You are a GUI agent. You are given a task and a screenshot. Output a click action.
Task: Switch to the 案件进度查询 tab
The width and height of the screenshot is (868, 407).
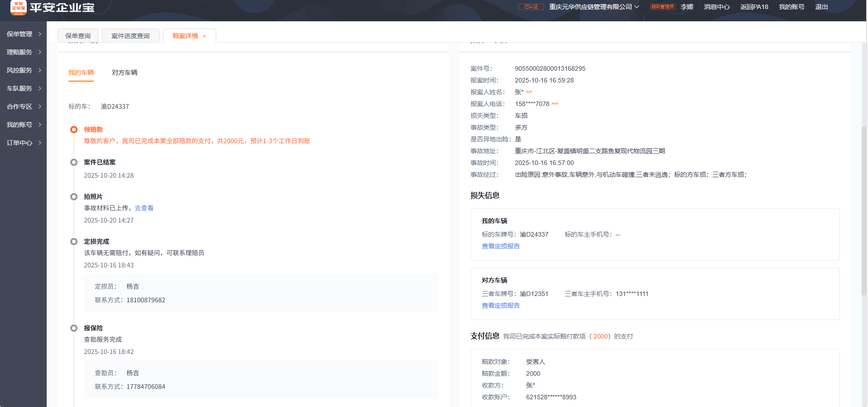click(x=131, y=36)
